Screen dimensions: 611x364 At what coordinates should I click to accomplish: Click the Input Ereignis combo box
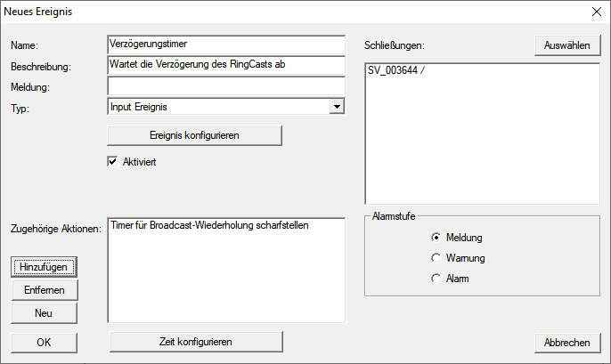(217, 107)
